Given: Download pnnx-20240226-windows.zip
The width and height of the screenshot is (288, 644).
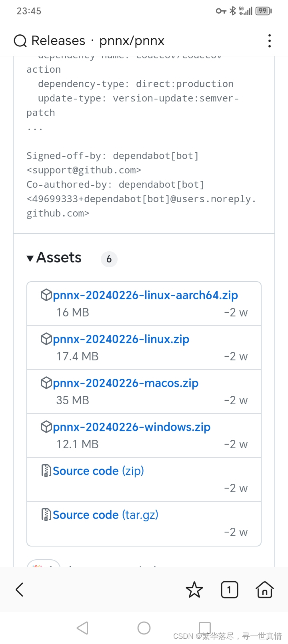Looking at the screenshot, I should click(132, 427).
